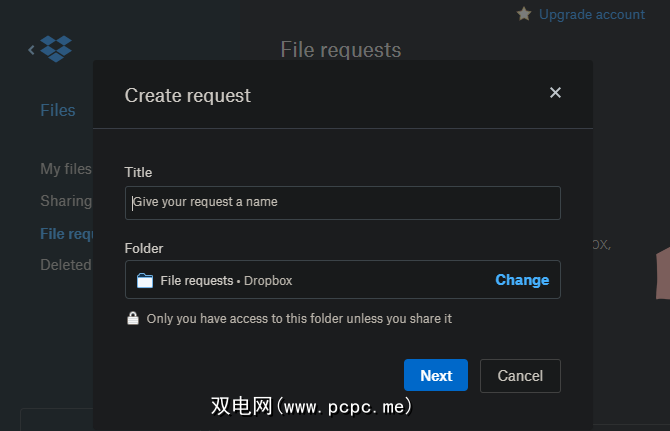Close the Create request dialog
The image size is (670, 431).
pos(555,93)
